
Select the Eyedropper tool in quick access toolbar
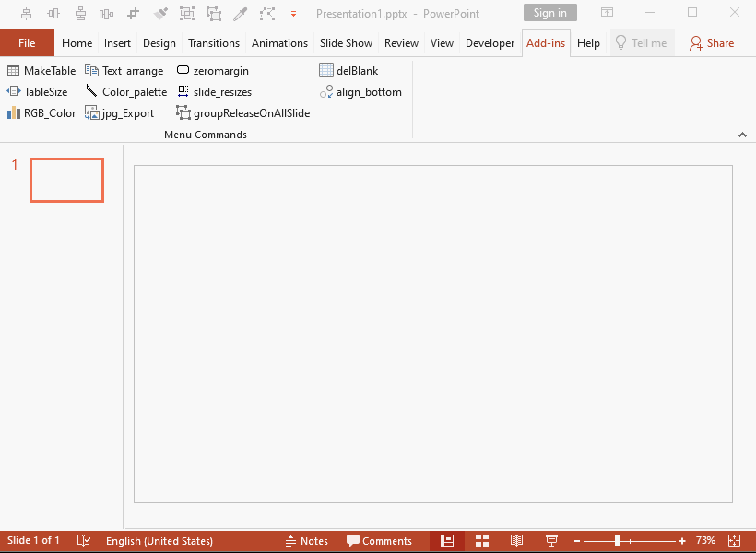[x=240, y=14]
